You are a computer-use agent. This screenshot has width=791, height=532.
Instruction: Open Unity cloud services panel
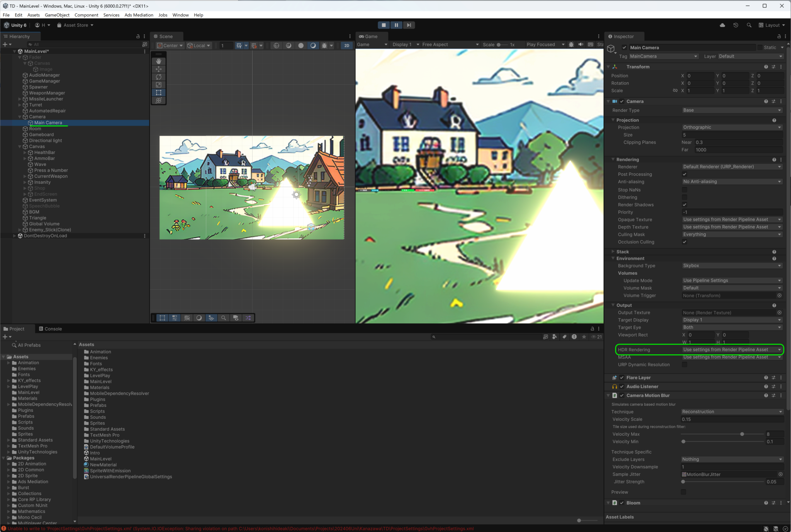click(x=722, y=25)
